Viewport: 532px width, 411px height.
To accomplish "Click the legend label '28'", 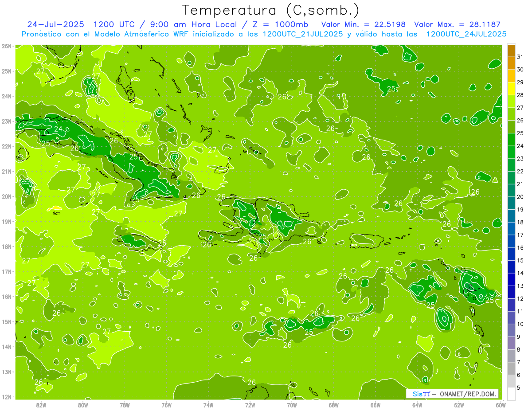I will [520, 95].
